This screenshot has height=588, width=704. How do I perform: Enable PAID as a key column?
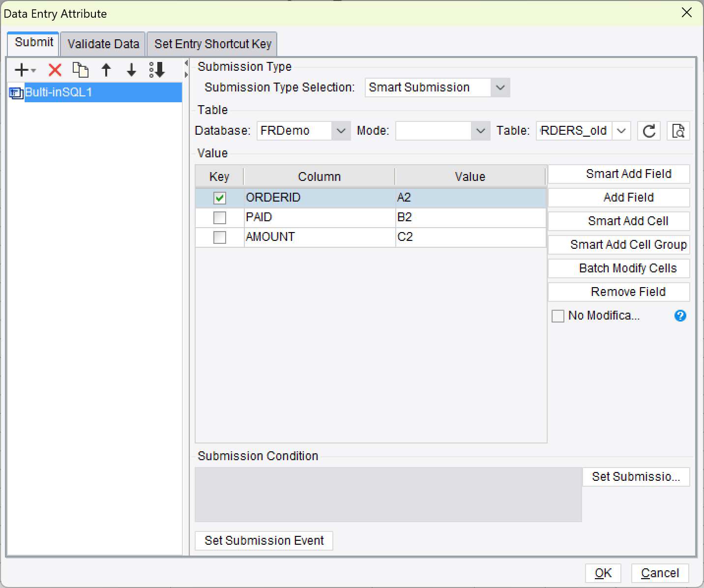tap(219, 217)
